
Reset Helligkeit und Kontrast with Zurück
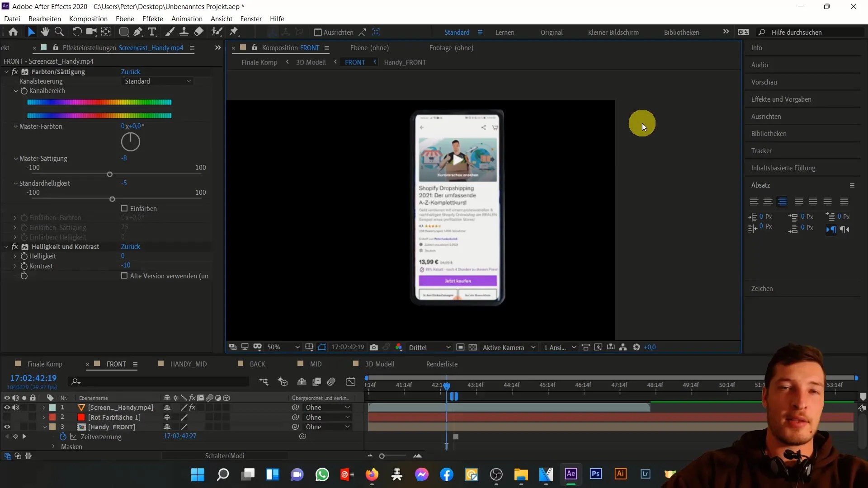point(131,247)
